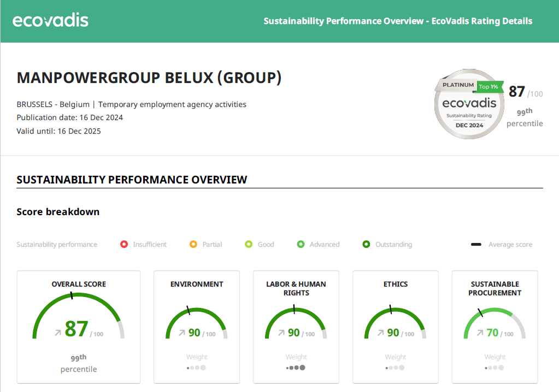Click the yellow-green Good legend circle
The width and height of the screenshot is (559, 392).
(x=249, y=244)
